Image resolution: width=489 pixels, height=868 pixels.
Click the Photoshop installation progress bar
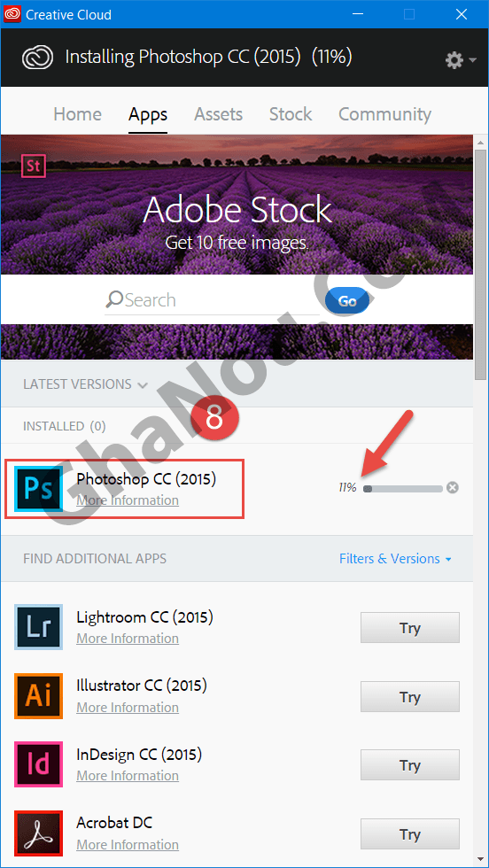pos(402,488)
